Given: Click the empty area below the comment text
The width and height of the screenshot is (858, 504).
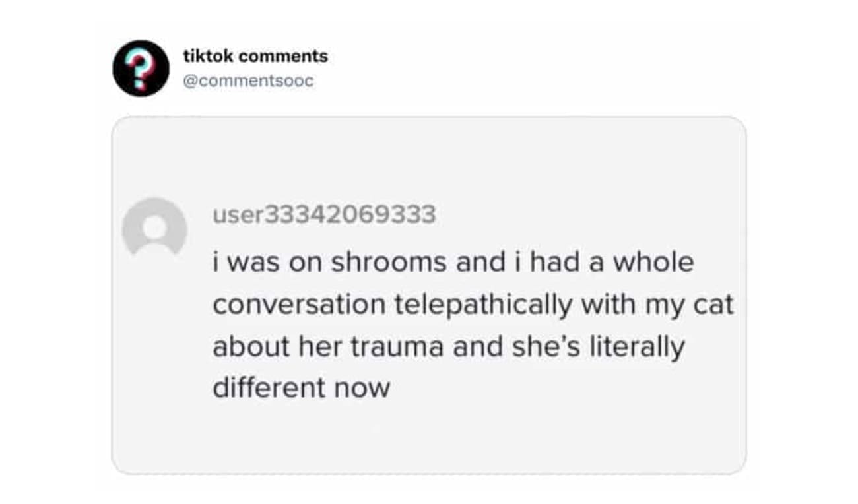Looking at the screenshot, I should pyautogui.click(x=429, y=439).
